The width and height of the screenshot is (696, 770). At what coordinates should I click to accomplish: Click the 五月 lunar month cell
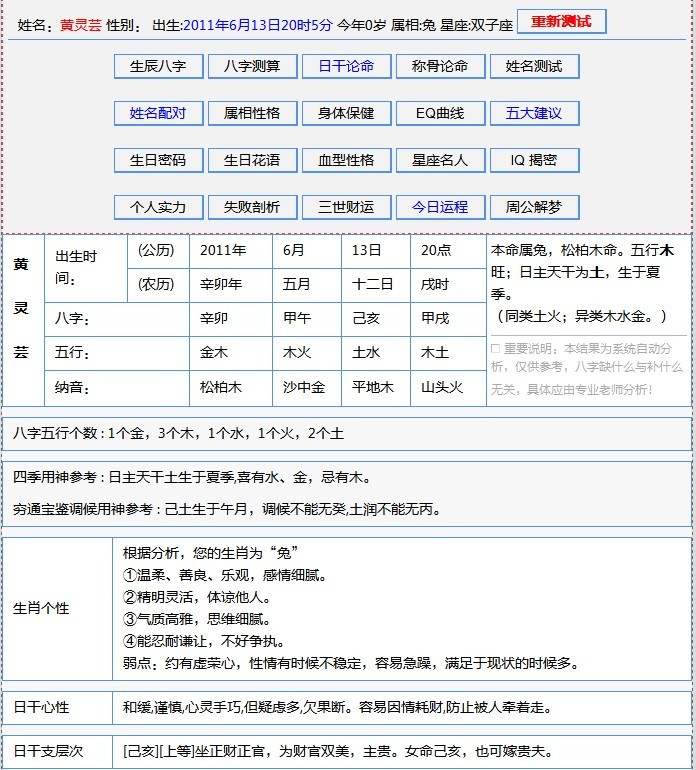click(x=307, y=285)
